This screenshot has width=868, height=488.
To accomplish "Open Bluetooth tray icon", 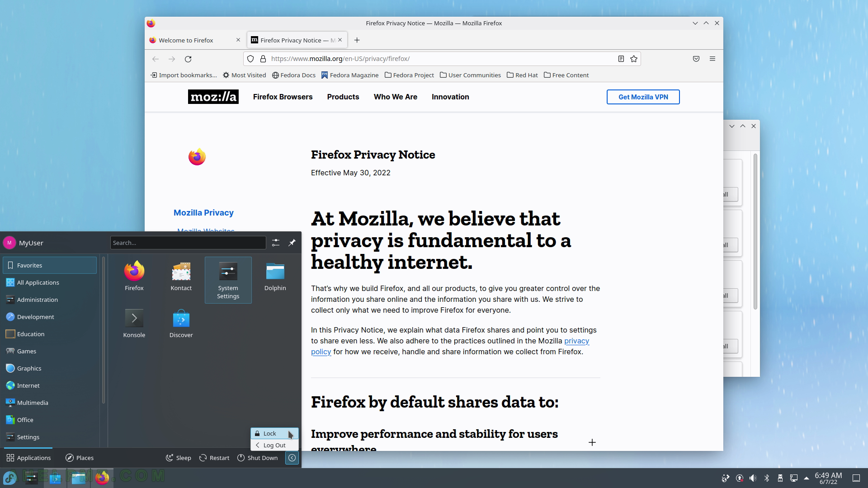I will pyautogui.click(x=766, y=478).
